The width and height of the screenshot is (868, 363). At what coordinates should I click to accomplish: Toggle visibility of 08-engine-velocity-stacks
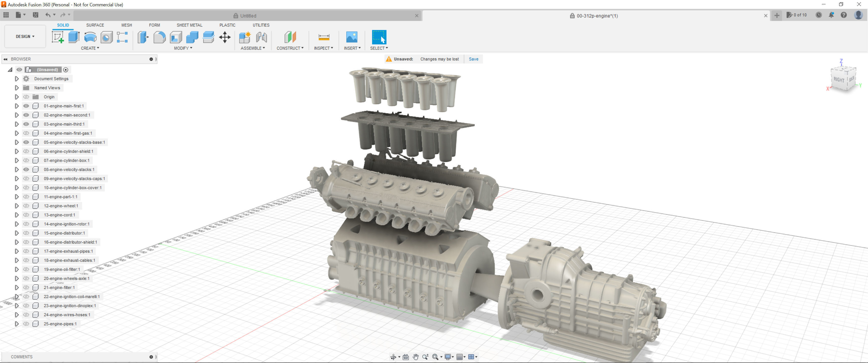click(26, 169)
